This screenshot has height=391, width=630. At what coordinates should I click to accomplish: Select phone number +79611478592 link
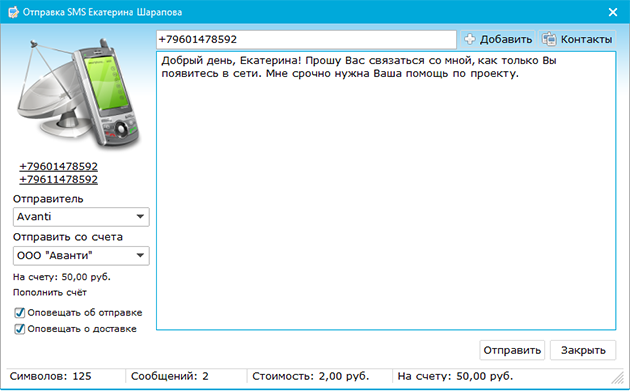click(59, 179)
